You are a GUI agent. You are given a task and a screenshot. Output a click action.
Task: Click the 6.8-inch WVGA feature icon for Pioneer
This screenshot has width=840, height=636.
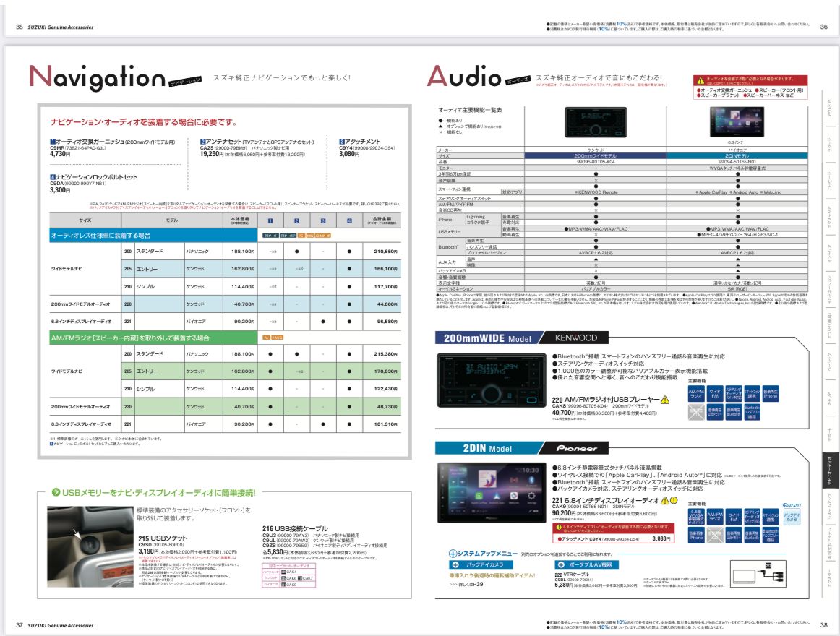(695, 517)
